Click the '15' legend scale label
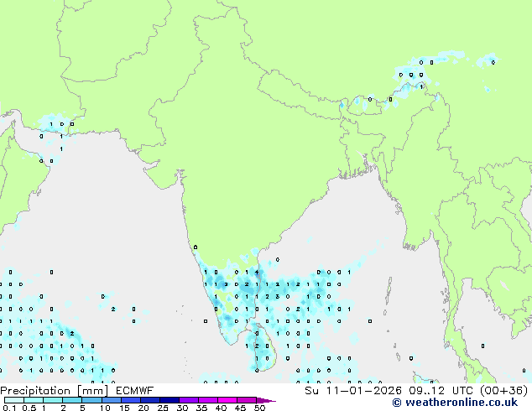Screen dimensions: 532x411 click(124, 408)
